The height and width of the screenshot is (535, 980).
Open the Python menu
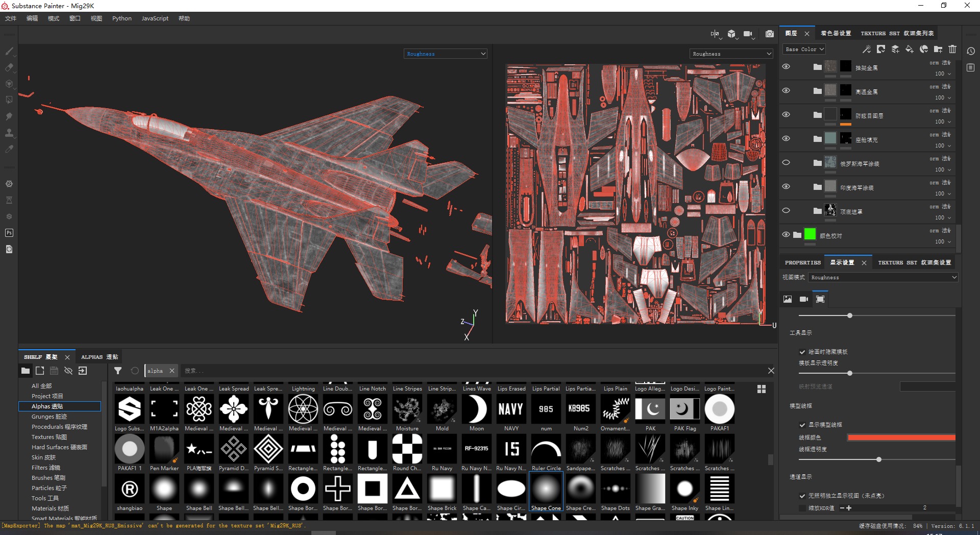(122, 18)
